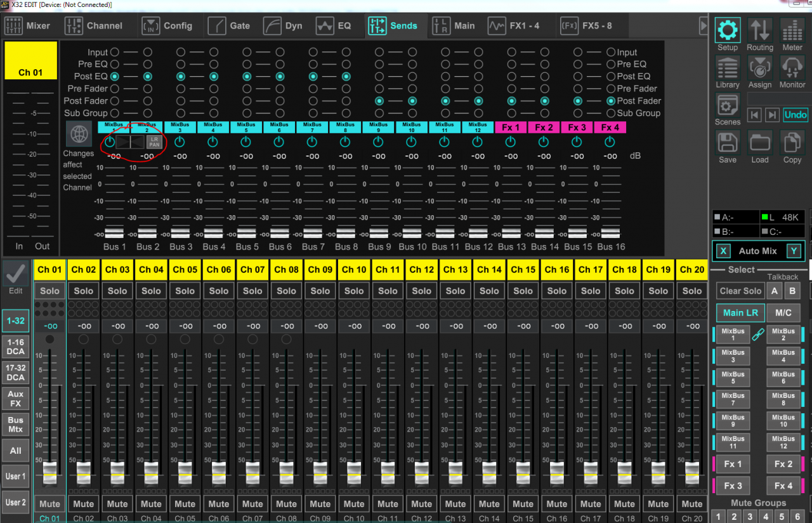This screenshot has height=523, width=812.
Task: Click the Copy documents icon
Action: [792, 143]
